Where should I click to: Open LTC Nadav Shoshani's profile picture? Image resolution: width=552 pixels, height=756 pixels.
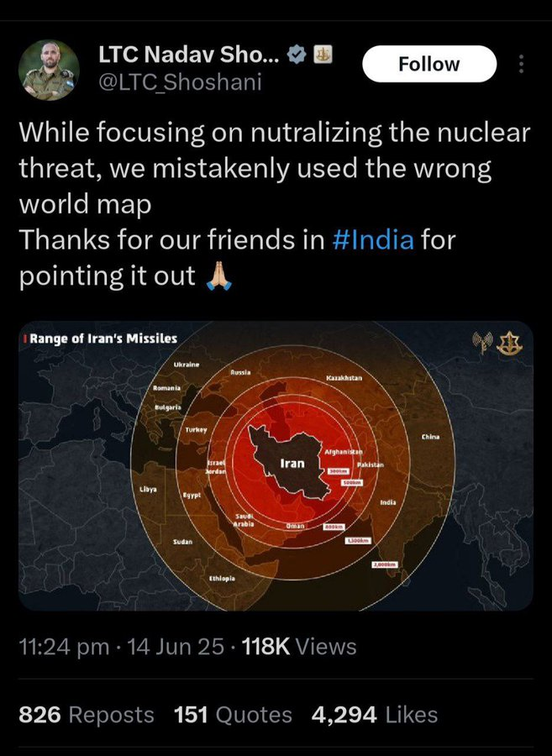(x=49, y=70)
